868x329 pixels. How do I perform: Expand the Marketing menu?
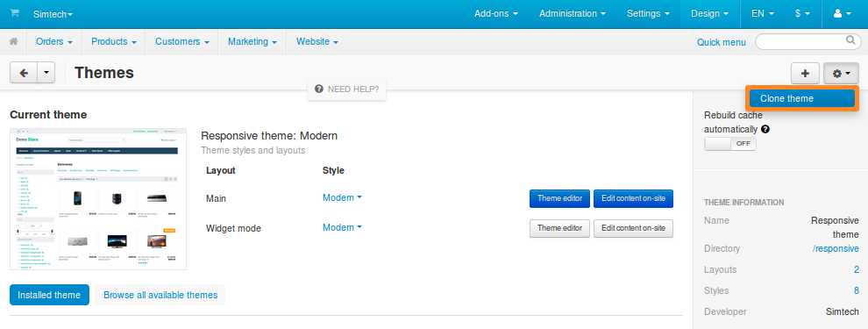[x=253, y=41]
